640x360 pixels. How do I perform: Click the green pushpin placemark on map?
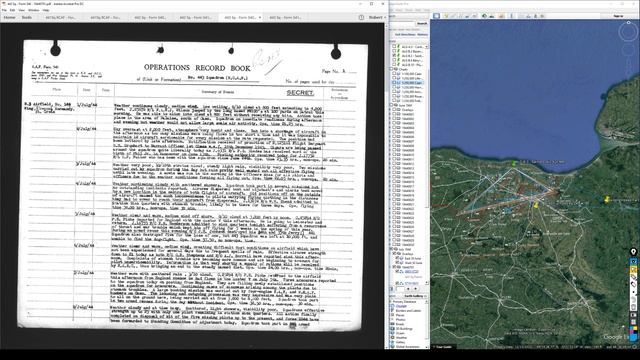pos(514,163)
